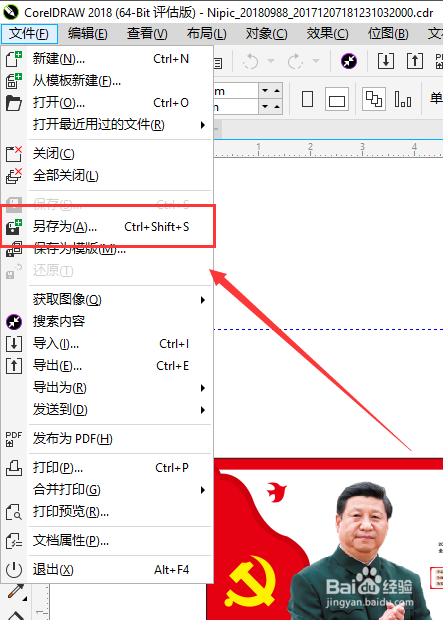Click the toolbar search content icon
The height and width of the screenshot is (620, 443).
349,61
